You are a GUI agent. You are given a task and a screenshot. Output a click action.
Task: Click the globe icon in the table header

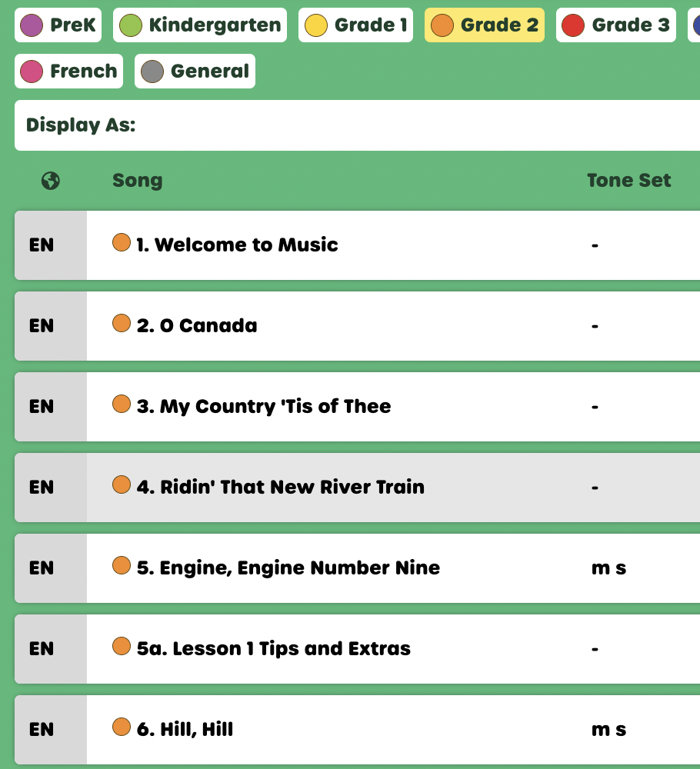(50, 180)
